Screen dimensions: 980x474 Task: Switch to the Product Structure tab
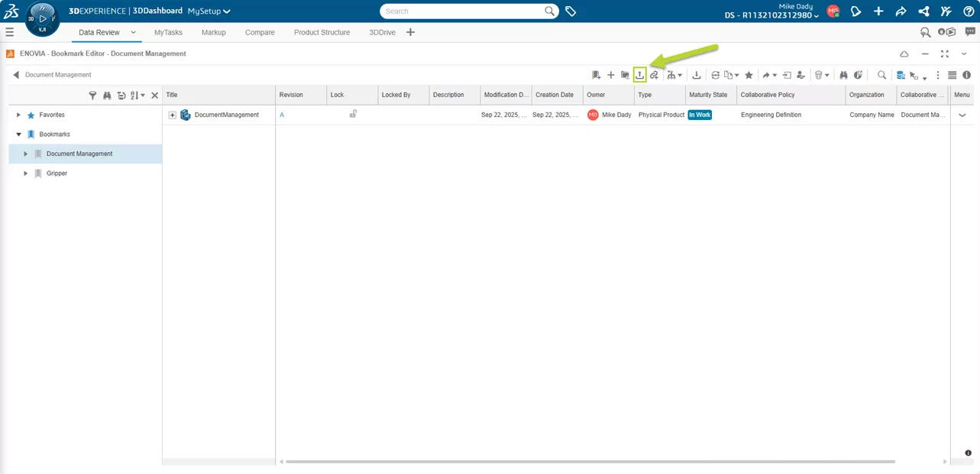tap(321, 32)
